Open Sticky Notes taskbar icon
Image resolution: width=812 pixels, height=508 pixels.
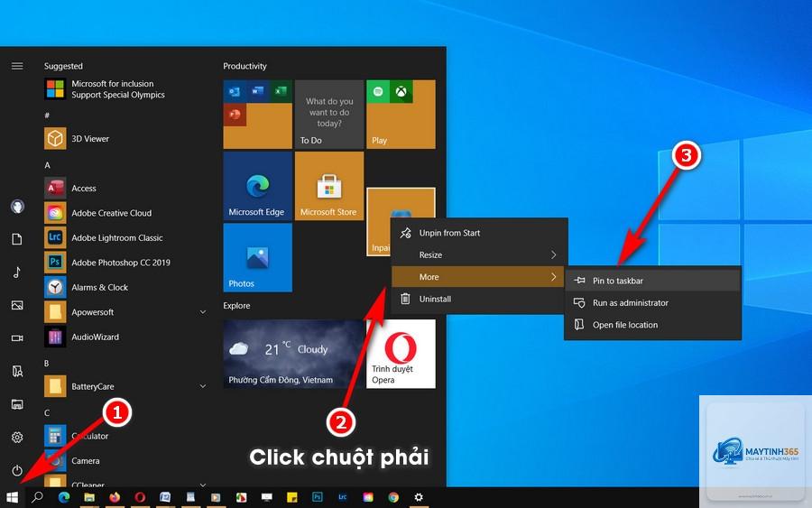point(292,497)
